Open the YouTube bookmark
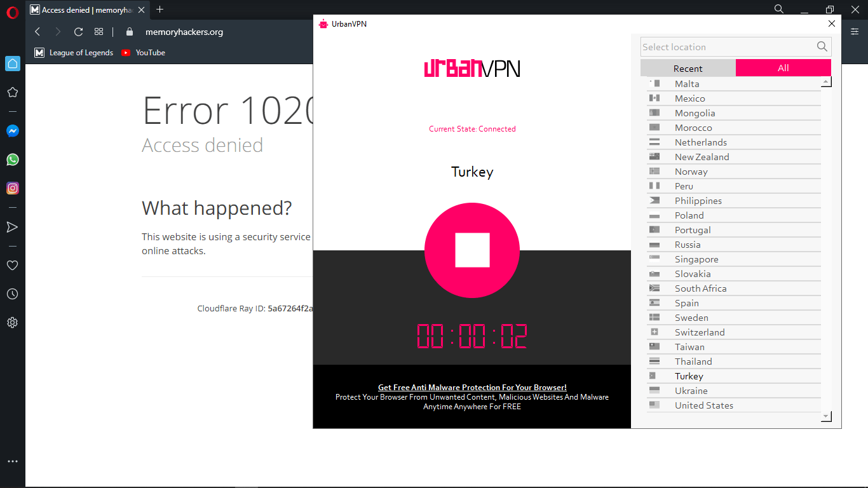 (144, 53)
